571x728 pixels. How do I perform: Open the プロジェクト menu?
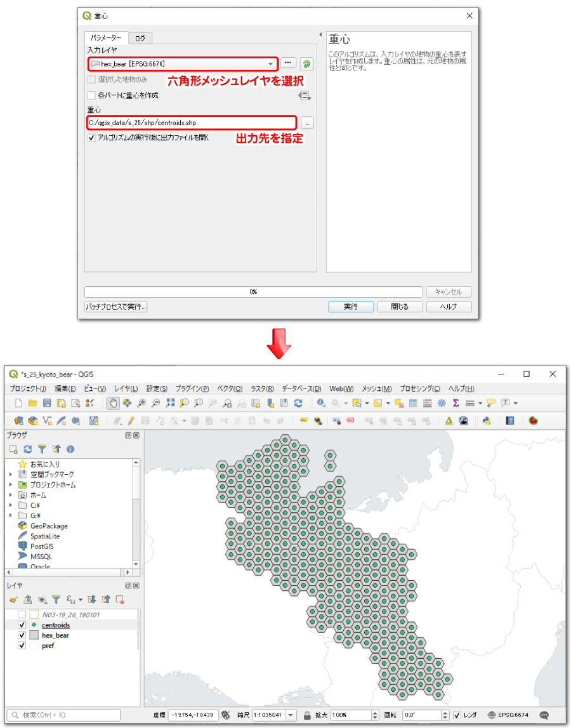coord(28,388)
